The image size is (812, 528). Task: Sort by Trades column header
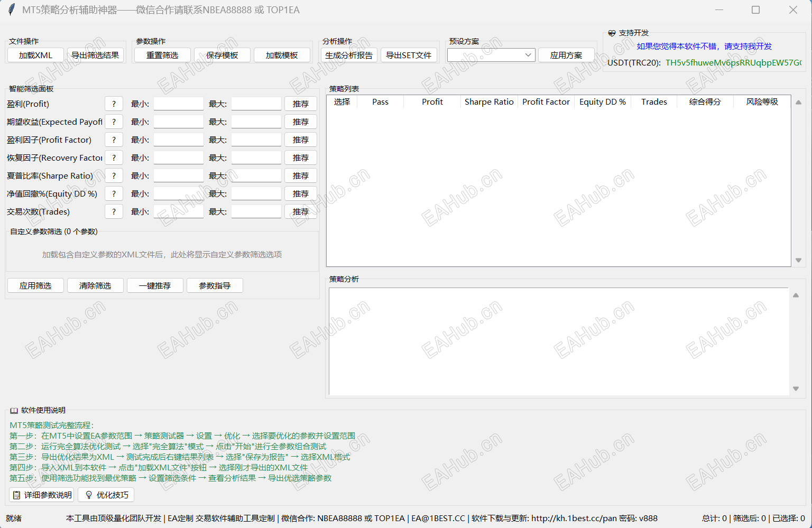(654, 102)
